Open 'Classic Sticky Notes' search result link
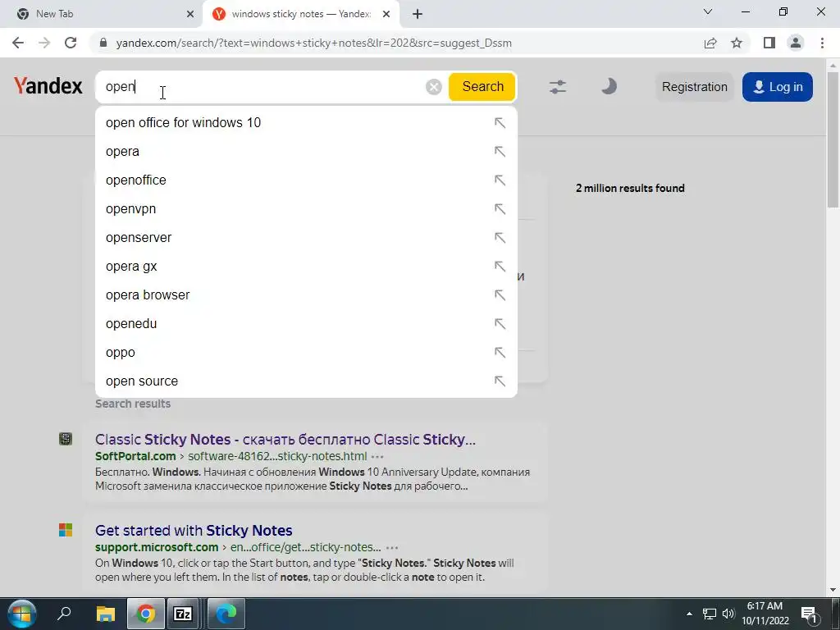Viewport: 840px width, 630px height. click(285, 440)
